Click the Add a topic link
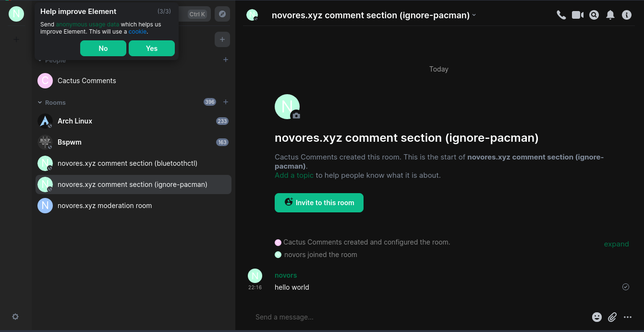This screenshot has height=332, width=644. (x=294, y=175)
